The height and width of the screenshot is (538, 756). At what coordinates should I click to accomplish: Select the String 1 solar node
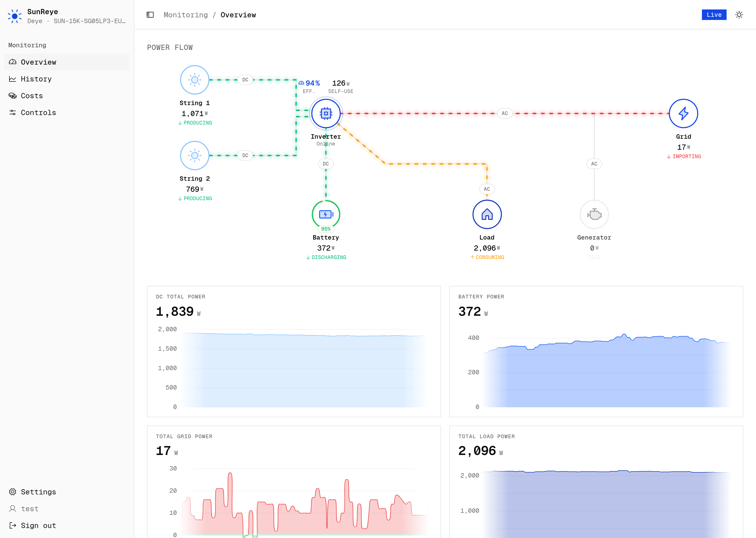[195, 80]
